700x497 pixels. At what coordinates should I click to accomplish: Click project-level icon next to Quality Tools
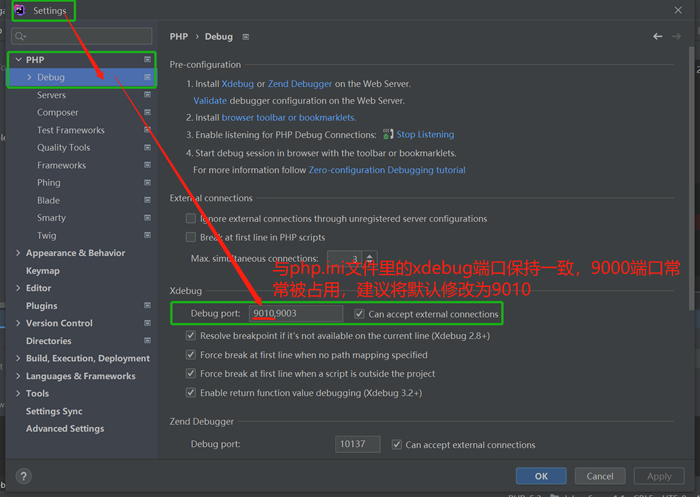[147, 147]
